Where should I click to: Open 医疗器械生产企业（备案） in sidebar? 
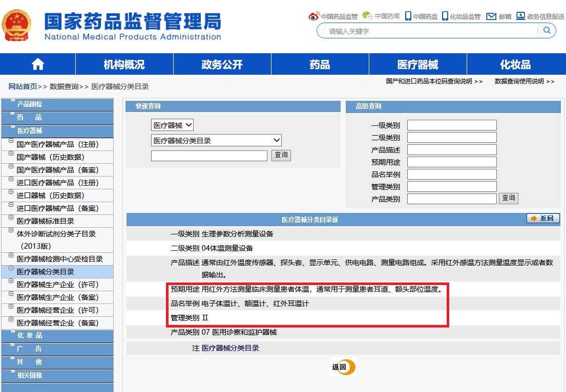[58, 297]
